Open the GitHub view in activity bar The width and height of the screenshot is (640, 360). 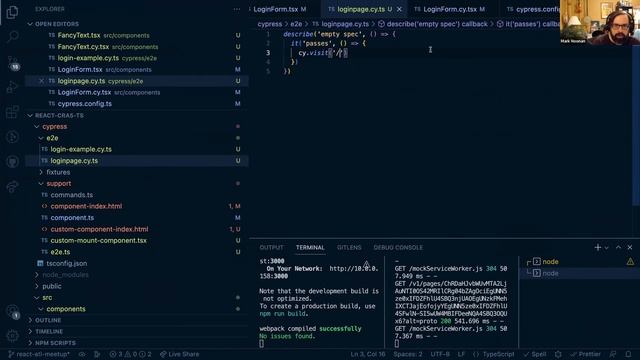point(12,162)
